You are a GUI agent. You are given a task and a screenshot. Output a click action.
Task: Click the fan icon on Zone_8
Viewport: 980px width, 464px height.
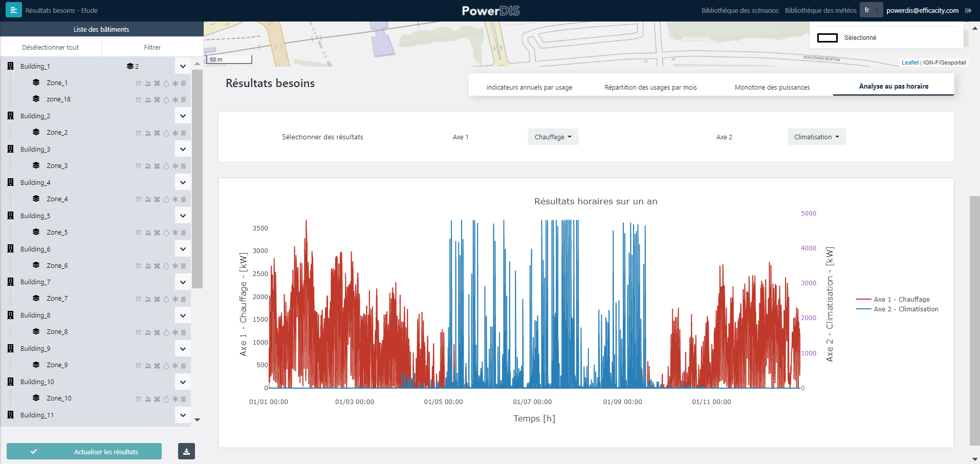point(157,332)
